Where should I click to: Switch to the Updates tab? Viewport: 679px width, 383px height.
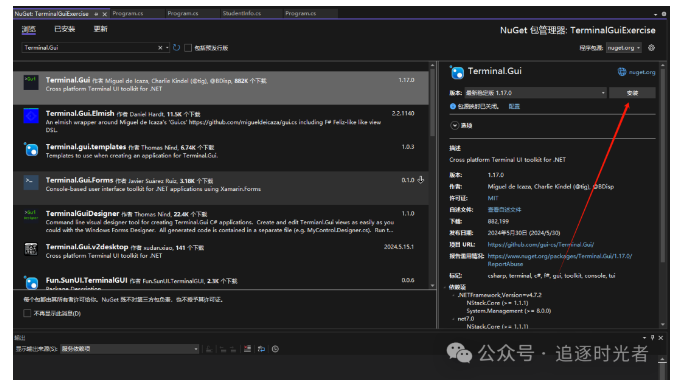click(x=100, y=29)
